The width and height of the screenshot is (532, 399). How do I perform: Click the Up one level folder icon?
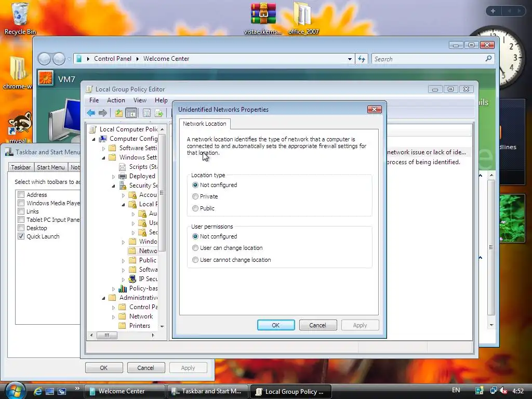click(x=119, y=113)
